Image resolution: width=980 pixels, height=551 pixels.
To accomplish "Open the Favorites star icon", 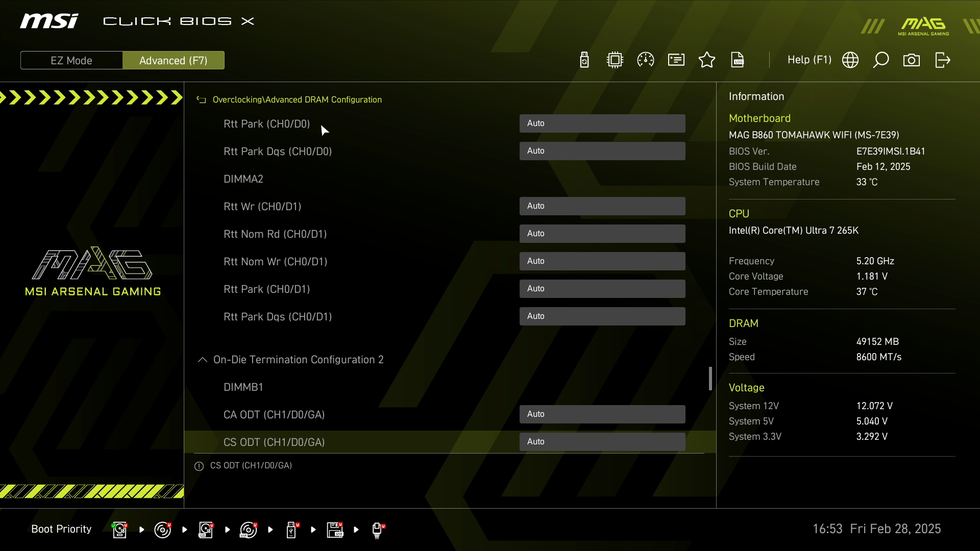I will click(x=707, y=60).
